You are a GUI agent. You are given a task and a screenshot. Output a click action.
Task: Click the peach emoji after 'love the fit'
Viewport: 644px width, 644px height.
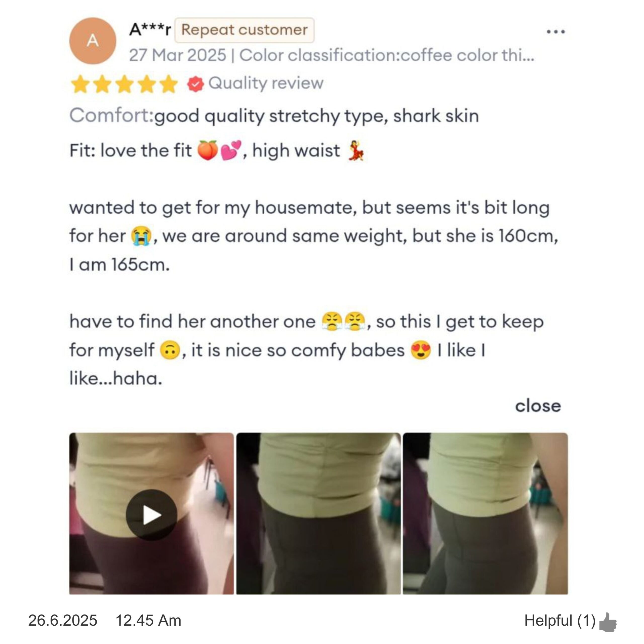click(207, 150)
